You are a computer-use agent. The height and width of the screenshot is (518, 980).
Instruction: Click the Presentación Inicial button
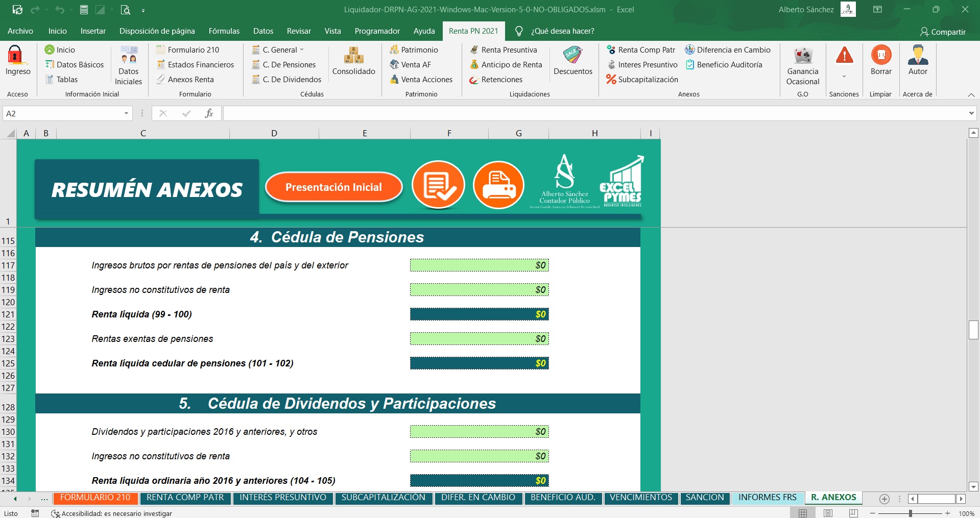[x=333, y=187]
